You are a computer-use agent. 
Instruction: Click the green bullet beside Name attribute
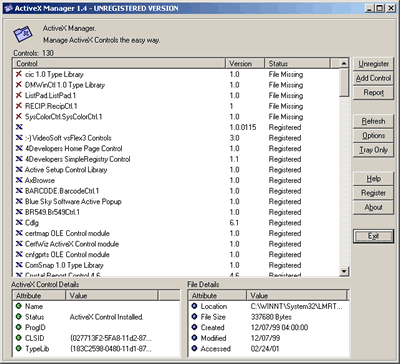coord(18,306)
